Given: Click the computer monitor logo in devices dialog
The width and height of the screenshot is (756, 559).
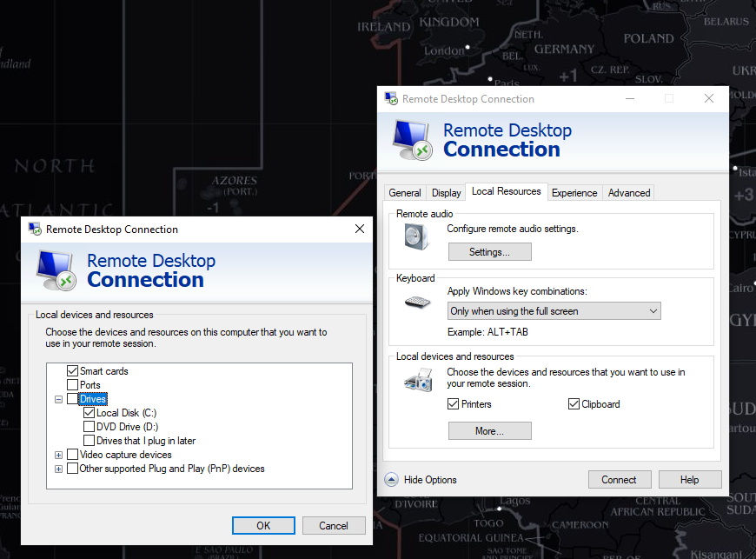Looking at the screenshot, I should pyautogui.click(x=56, y=270).
